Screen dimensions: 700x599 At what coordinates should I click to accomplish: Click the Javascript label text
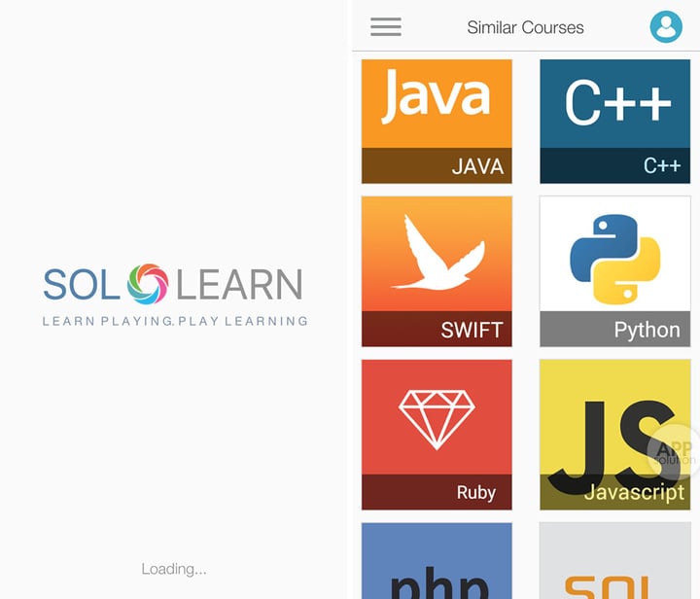634,493
